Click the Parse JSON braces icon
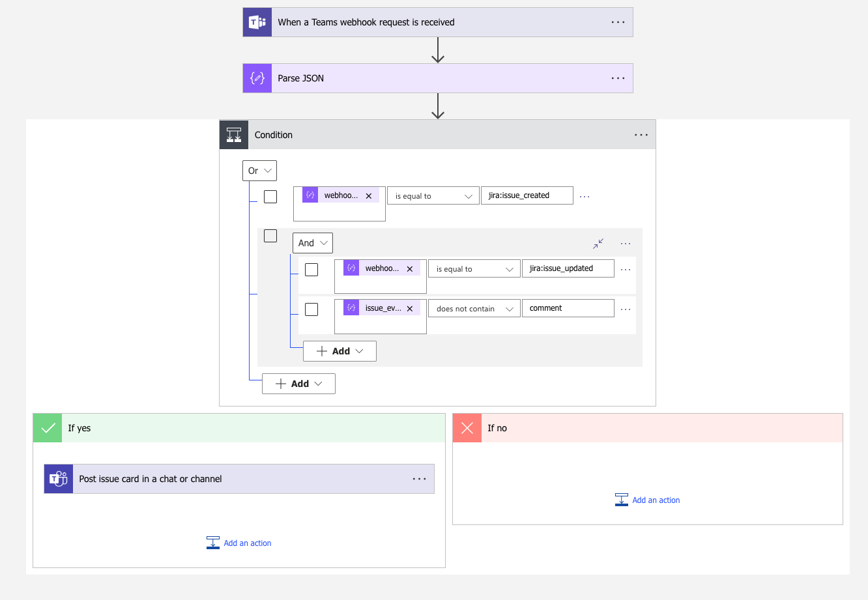 coord(257,78)
